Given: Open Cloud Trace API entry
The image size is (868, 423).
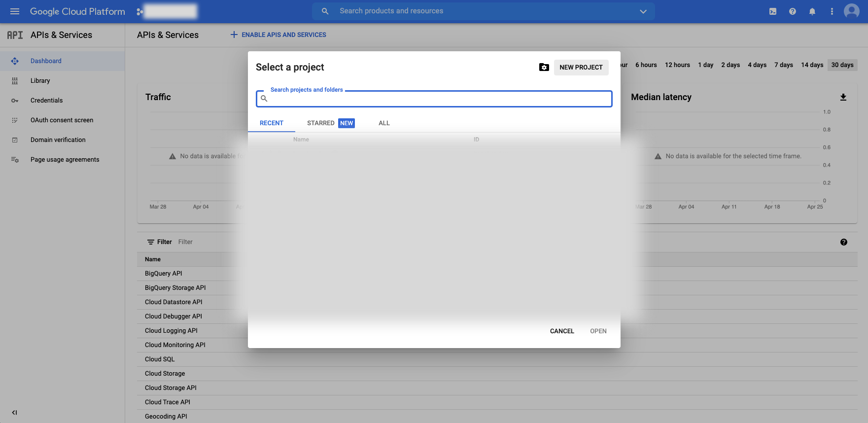Looking at the screenshot, I should pyautogui.click(x=168, y=402).
